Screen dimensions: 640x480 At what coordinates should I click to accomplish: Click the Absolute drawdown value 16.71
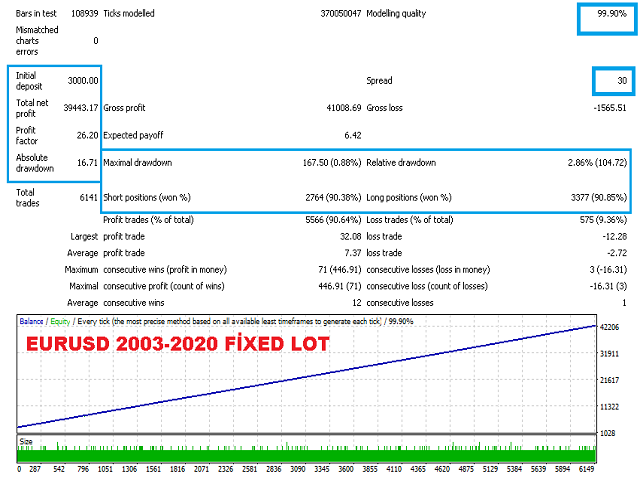point(87,163)
